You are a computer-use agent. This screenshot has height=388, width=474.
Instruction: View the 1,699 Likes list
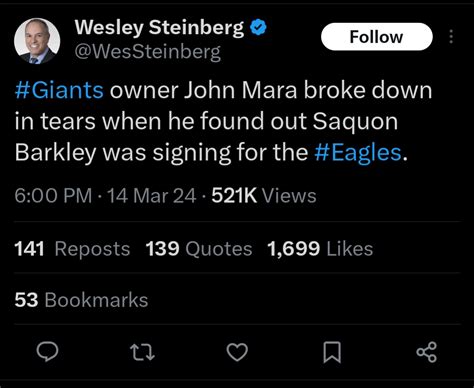[x=320, y=249]
